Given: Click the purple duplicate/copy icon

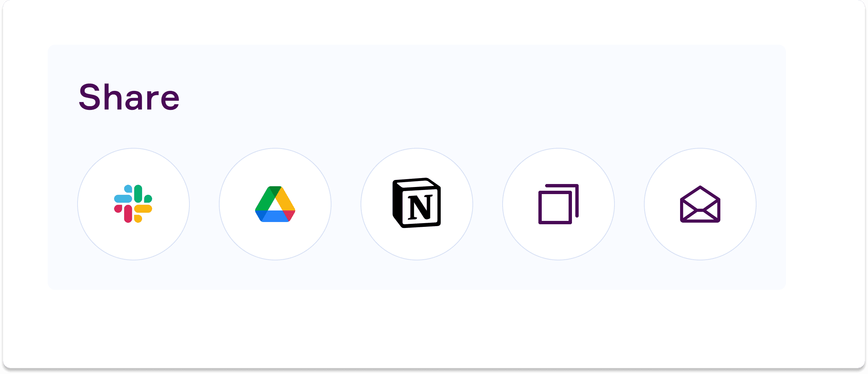Looking at the screenshot, I should (x=559, y=204).
